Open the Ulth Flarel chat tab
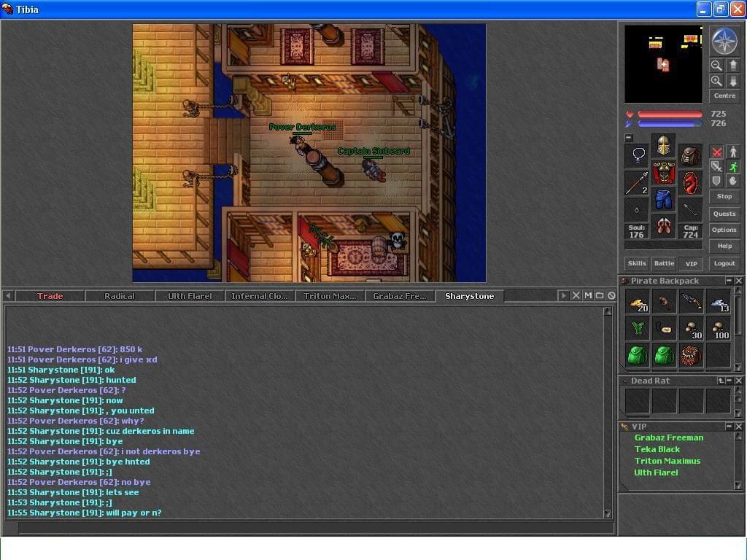Image resolution: width=747 pixels, height=560 pixels. [190, 296]
